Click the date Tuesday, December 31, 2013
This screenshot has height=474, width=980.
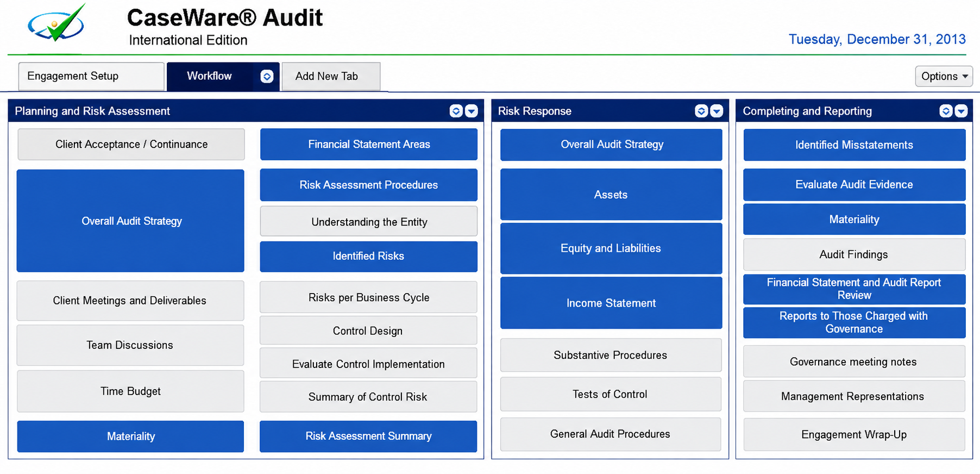[877, 39]
